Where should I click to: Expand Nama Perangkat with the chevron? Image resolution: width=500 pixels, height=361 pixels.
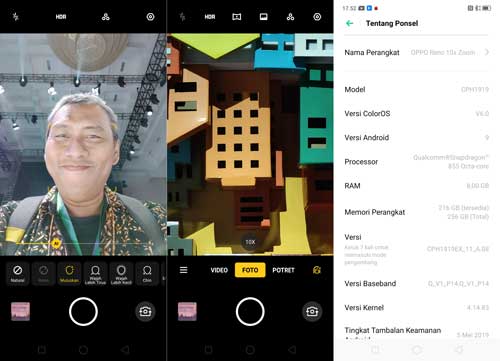(487, 52)
